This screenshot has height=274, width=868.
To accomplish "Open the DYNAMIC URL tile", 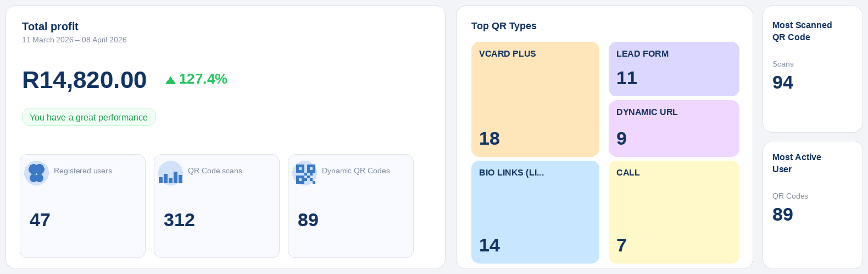I will [674, 128].
